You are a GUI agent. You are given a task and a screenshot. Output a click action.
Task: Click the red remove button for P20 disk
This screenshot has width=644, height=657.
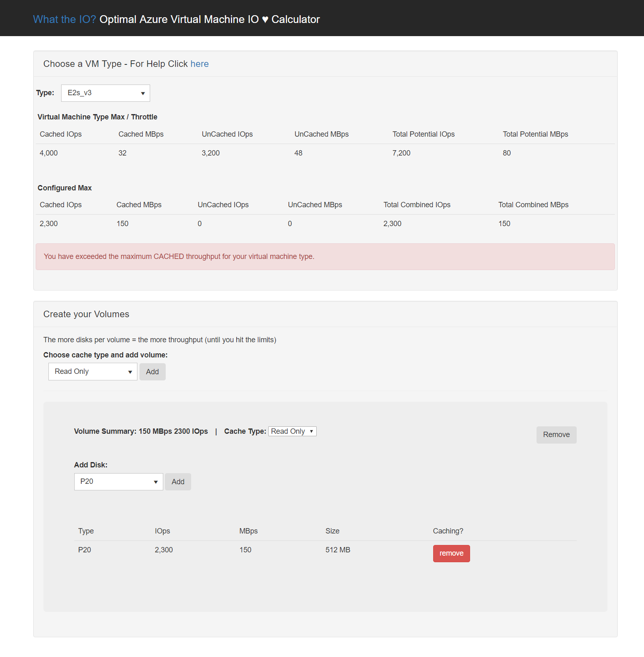pyautogui.click(x=451, y=554)
